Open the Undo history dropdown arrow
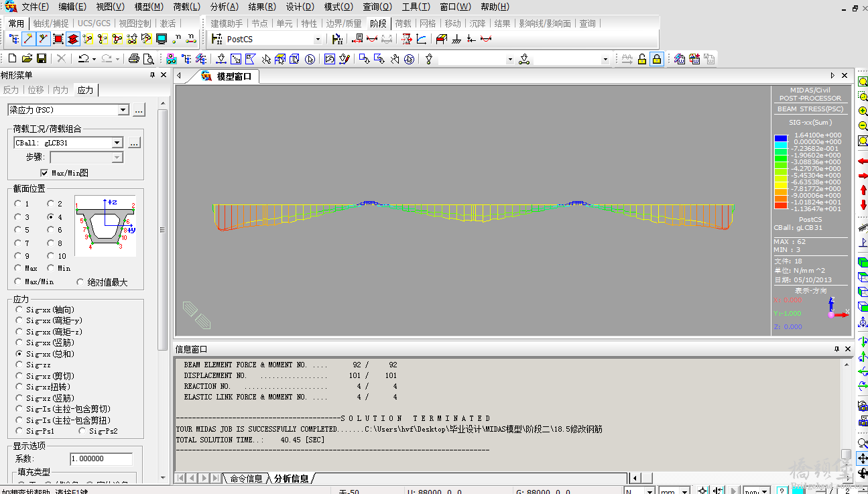868x494 pixels. pyautogui.click(x=94, y=59)
